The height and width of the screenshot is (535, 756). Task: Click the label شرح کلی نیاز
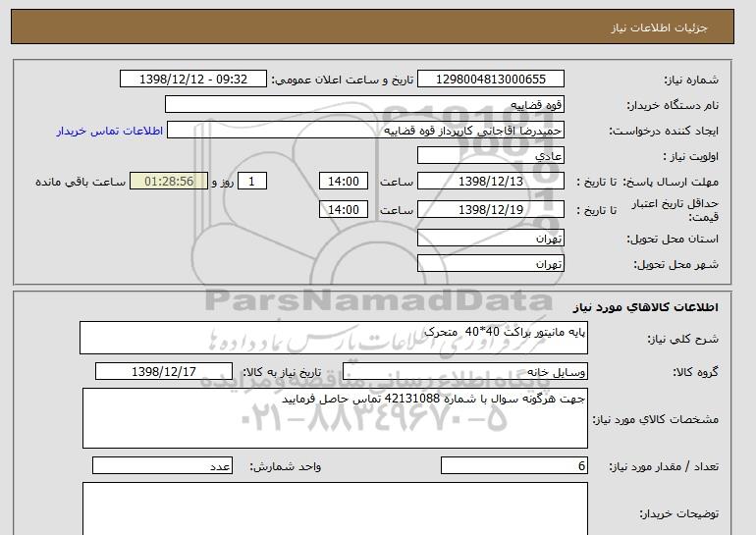click(x=682, y=339)
